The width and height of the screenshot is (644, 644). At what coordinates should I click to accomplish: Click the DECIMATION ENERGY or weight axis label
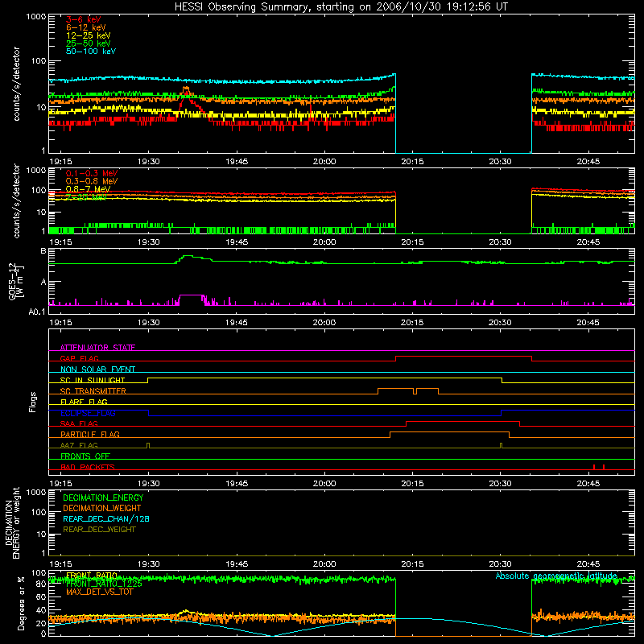pyautogui.click(x=13, y=522)
